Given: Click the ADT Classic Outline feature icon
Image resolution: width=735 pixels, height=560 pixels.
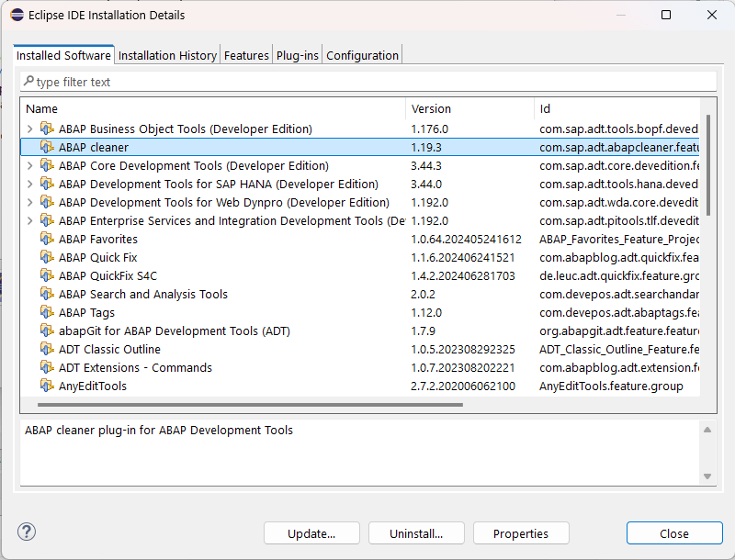Looking at the screenshot, I should (47, 349).
